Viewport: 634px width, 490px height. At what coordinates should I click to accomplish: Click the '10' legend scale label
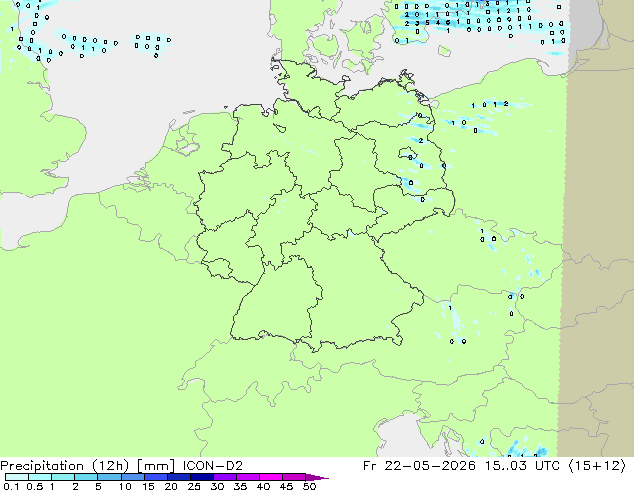tap(125, 486)
